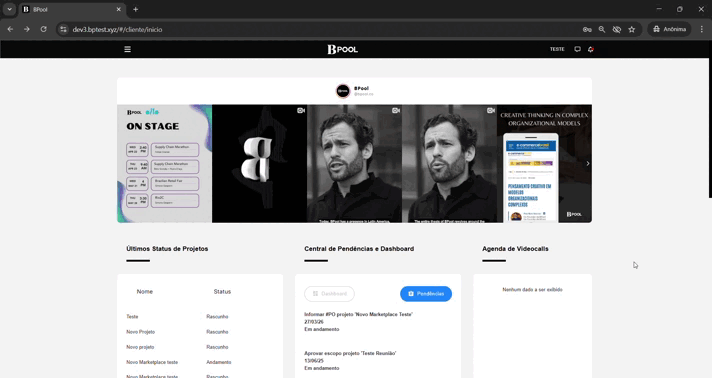
Task: Click the BPool logo in the header
Action: (342, 49)
